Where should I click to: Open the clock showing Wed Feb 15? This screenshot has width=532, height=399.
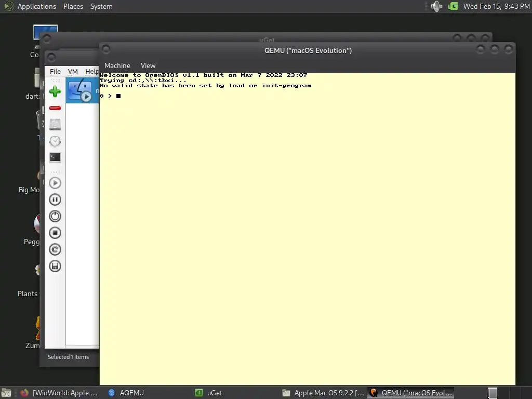[496, 6]
